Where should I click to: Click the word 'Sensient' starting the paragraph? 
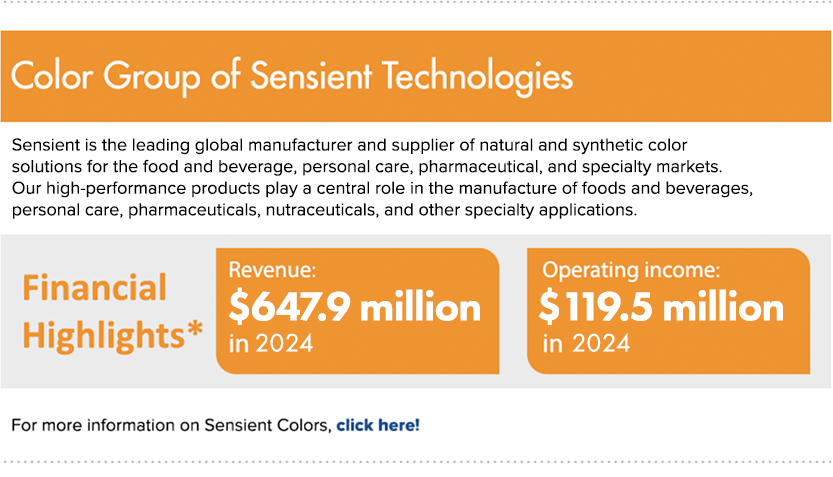[x=46, y=145]
